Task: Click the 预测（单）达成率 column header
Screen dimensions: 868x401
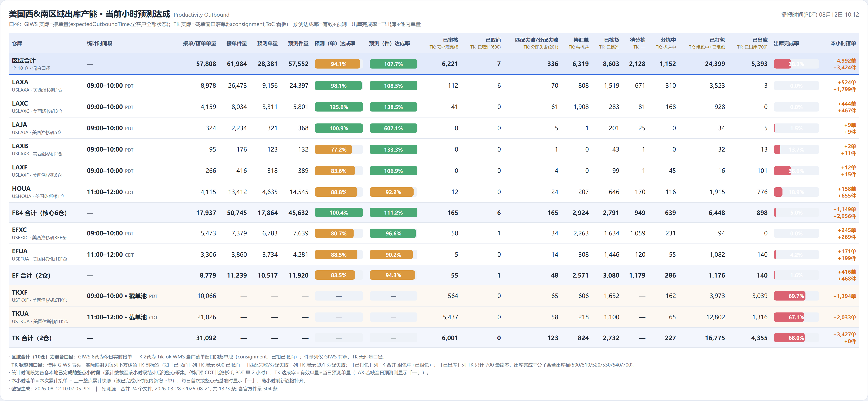Action: click(x=335, y=43)
